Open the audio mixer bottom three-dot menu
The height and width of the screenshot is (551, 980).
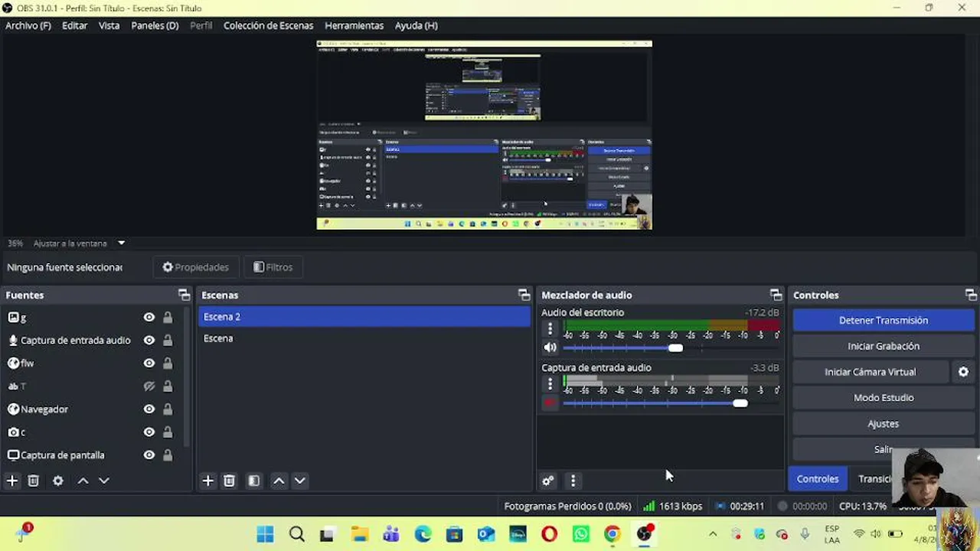(x=573, y=481)
